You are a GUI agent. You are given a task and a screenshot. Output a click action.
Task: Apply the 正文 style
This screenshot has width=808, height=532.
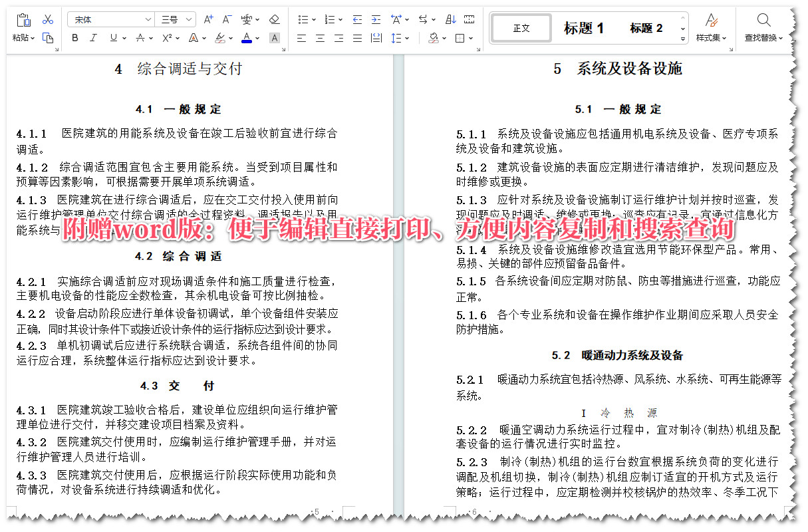pos(521,29)
